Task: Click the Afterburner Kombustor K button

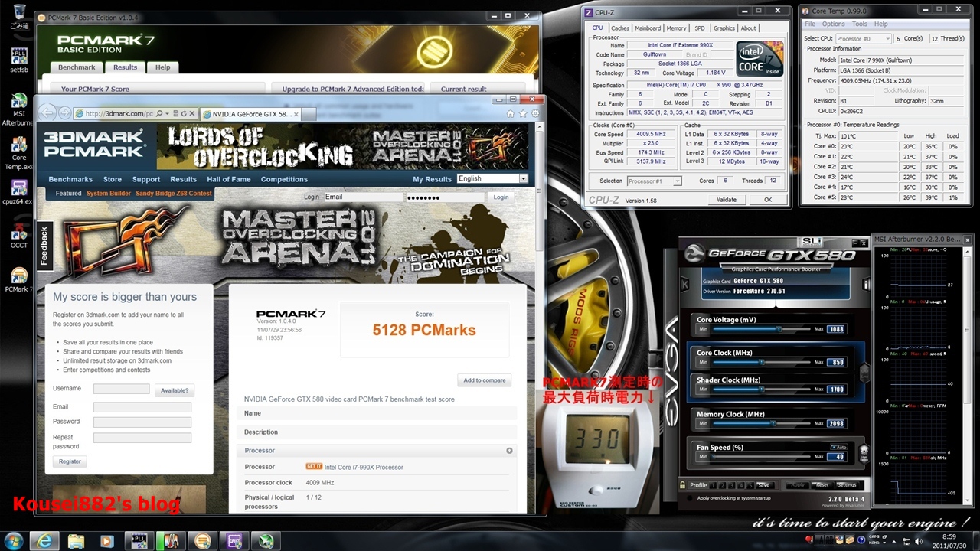Action: click(x=685, y=285)
